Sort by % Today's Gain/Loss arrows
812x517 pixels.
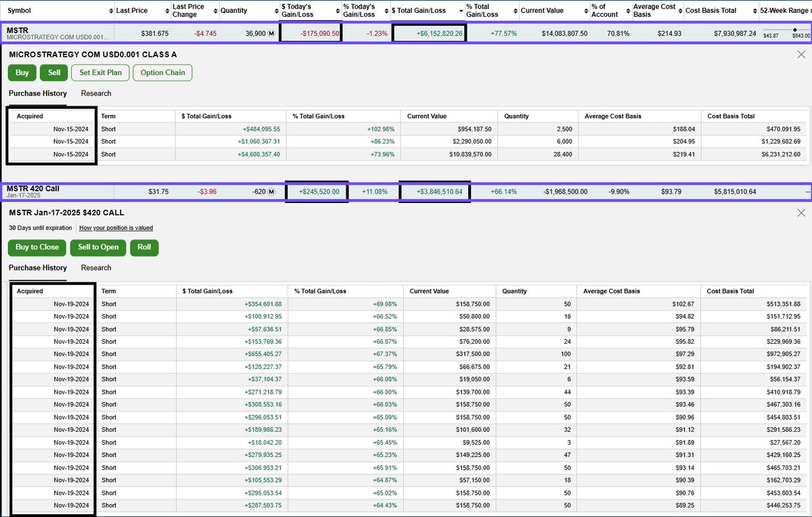386,10
